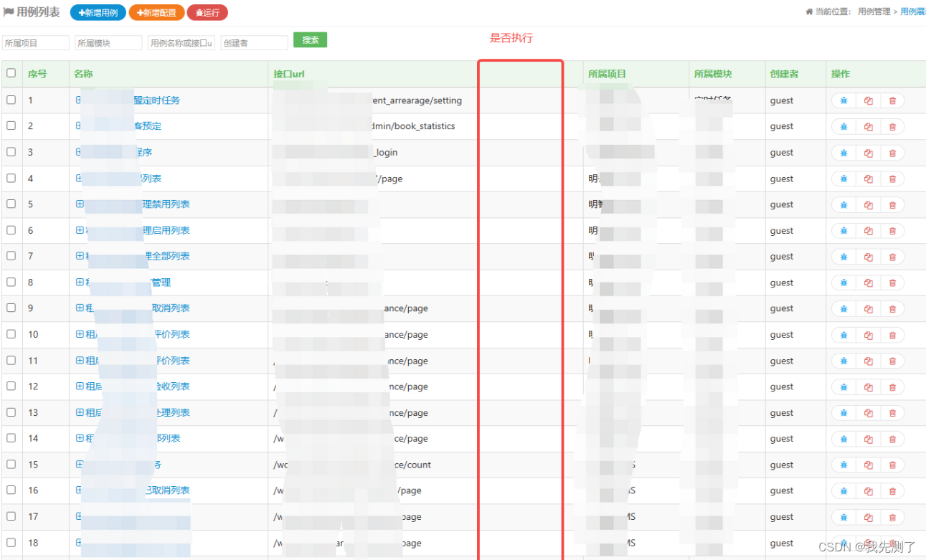Click the trash delete icon in row 1
The height and width of the screenshot is (560, 926).
tap(892, 100)
